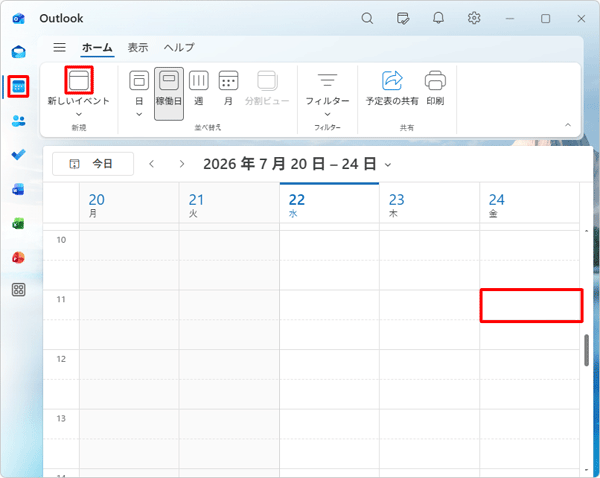
Task: Open the To Do checkmark icon
Action: click(x=18, y=155)
